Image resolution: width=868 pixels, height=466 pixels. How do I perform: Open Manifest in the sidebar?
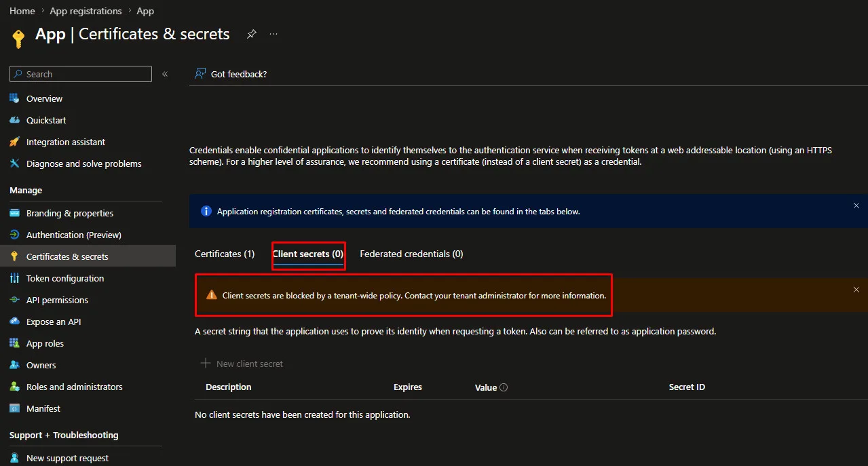(43, 408)
